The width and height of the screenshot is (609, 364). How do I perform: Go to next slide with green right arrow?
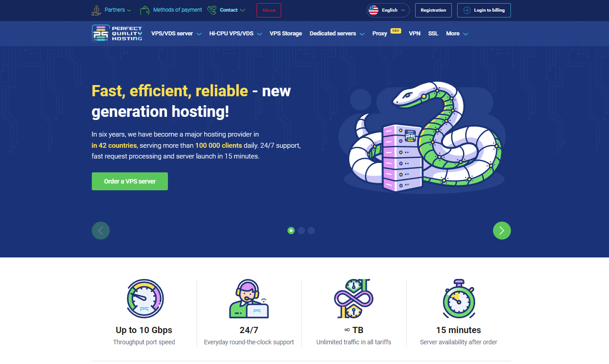(x=502, y=231)
